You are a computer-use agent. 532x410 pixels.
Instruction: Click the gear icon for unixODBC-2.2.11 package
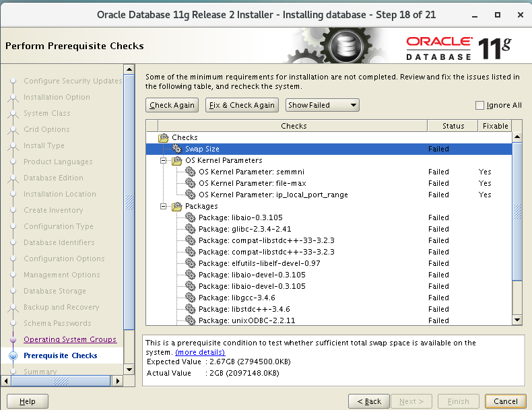click(x=191, y=320)
